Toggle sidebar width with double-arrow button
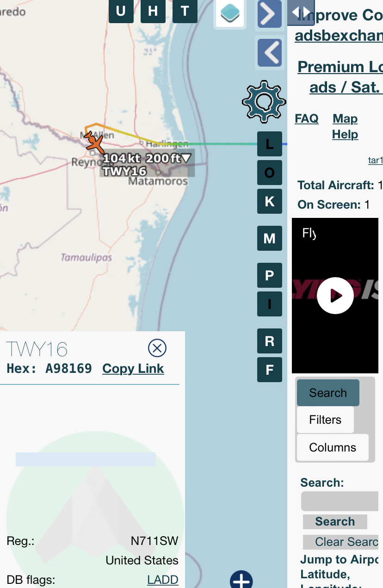 301,12
